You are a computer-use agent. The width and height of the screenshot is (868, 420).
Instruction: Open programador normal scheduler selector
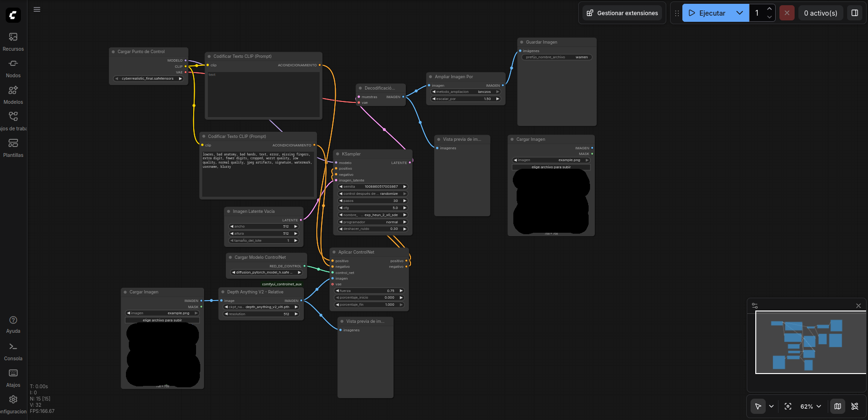[x=373, y=222]
